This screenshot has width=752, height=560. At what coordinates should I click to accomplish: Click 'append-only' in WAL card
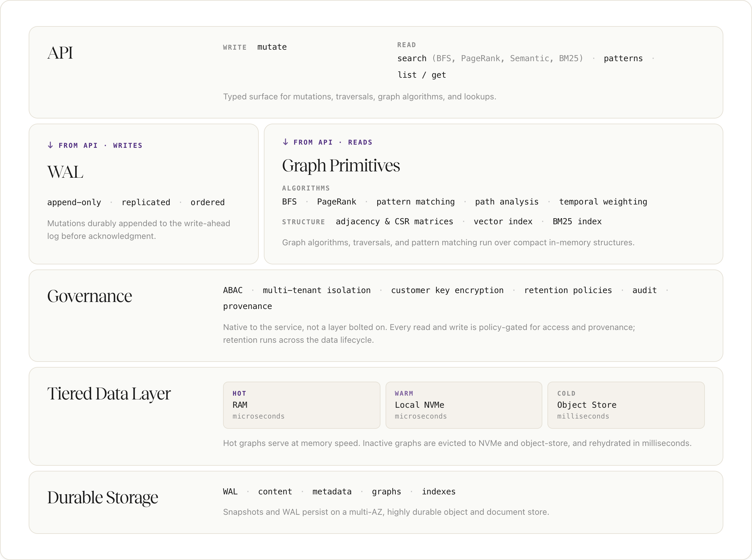(x=74, y=202)
